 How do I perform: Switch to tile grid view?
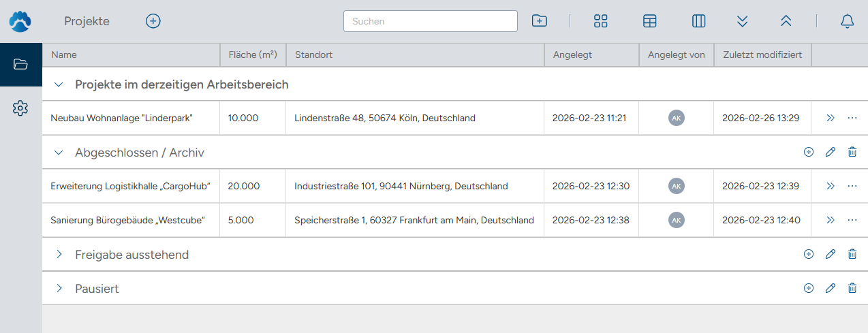(x=600, y=21)
